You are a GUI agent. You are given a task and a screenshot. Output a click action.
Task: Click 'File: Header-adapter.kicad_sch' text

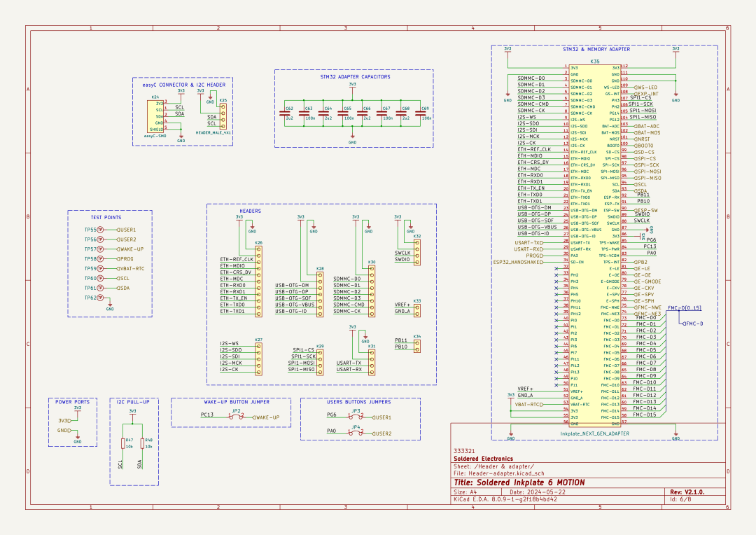point(499,474)
